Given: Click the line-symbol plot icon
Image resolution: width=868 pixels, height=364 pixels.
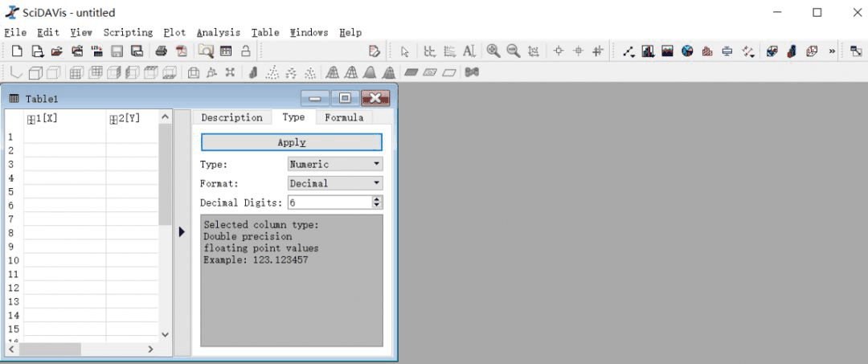Looking at the screenshot, I should point(628,51).
